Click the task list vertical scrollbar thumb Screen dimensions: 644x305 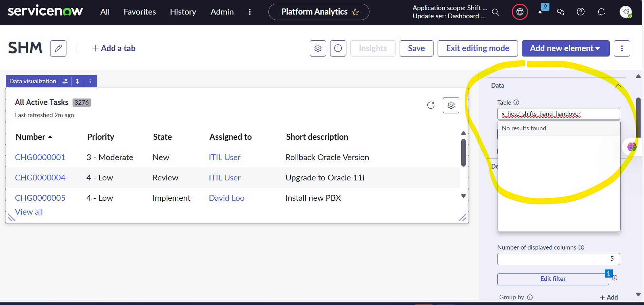coord(463,152)
